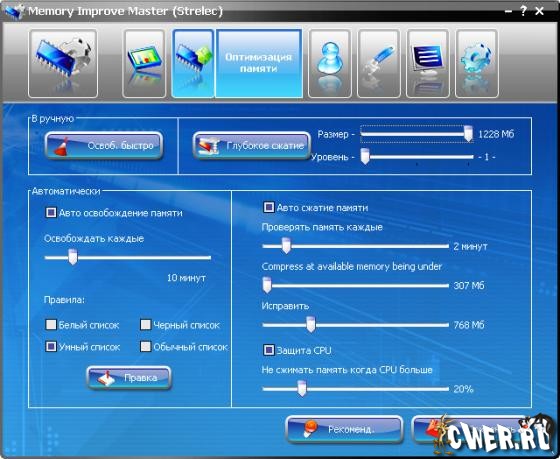This screenshot has width=560, height=459.
Task: Toggle Авто освобождение памяти checkbox
Action: point(51,213)
